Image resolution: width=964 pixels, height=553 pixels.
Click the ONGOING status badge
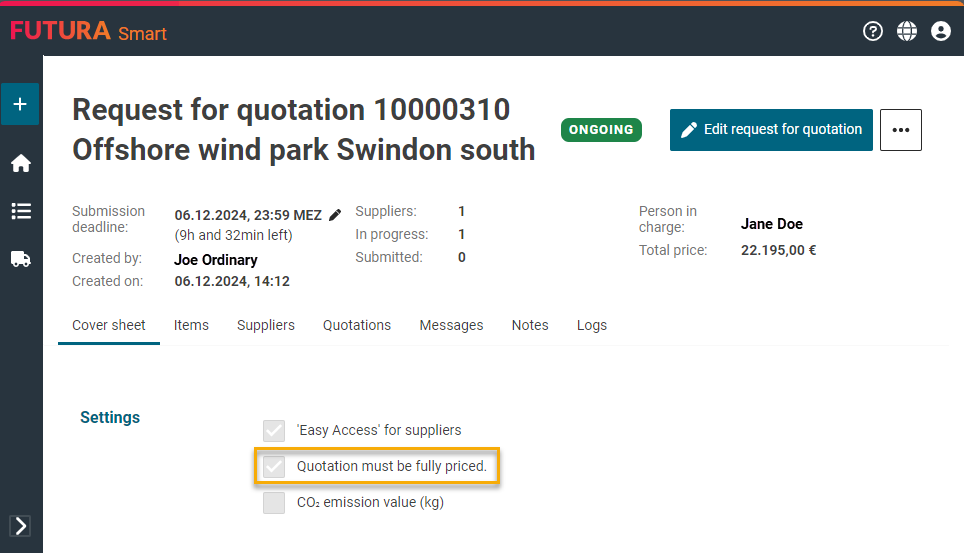(x=601, y=130)
